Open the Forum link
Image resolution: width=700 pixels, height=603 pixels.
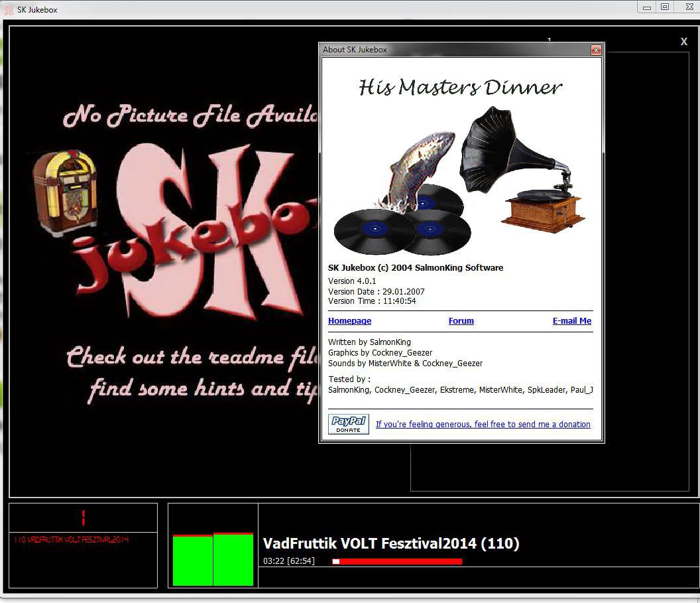point(461,320)
